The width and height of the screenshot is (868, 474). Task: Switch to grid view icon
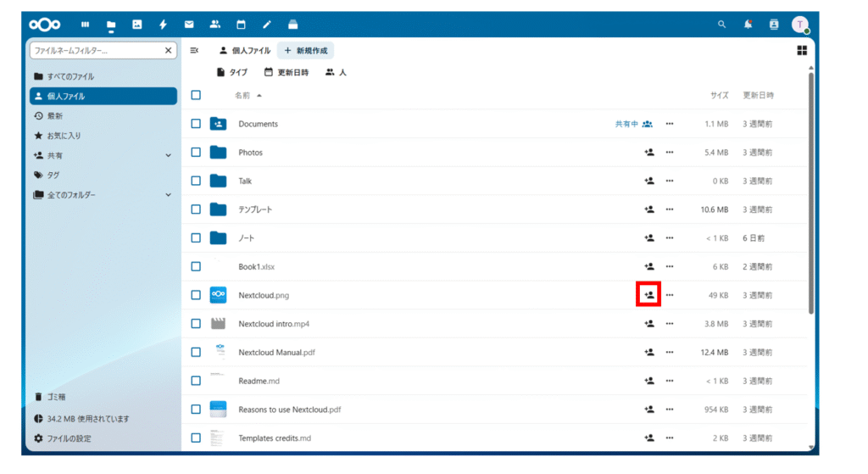pyautogui.click(x=802, y=51)
